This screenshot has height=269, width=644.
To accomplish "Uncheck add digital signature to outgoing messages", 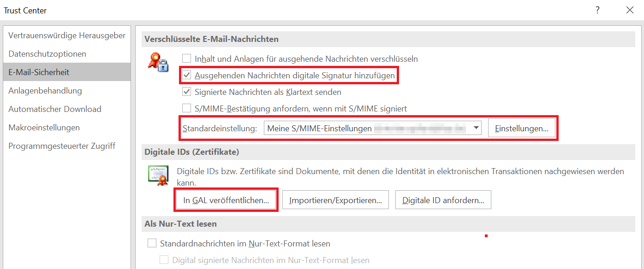I will click(186, 75).
